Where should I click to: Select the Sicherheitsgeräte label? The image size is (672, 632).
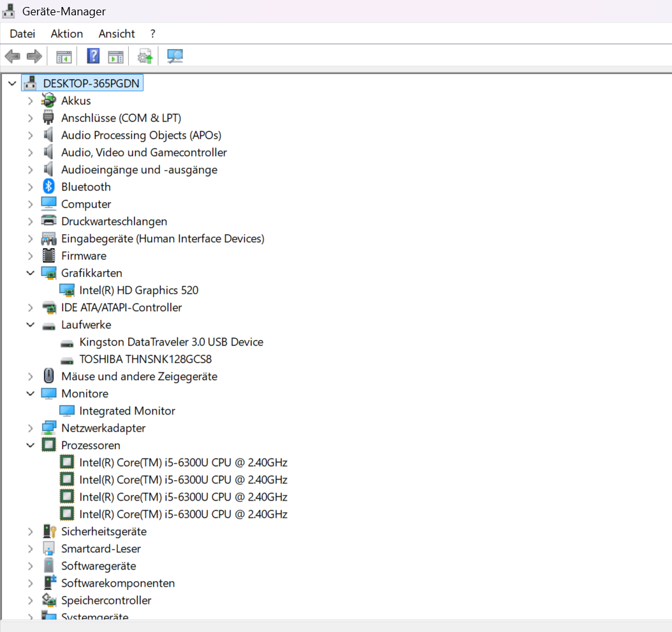[104, 531]
